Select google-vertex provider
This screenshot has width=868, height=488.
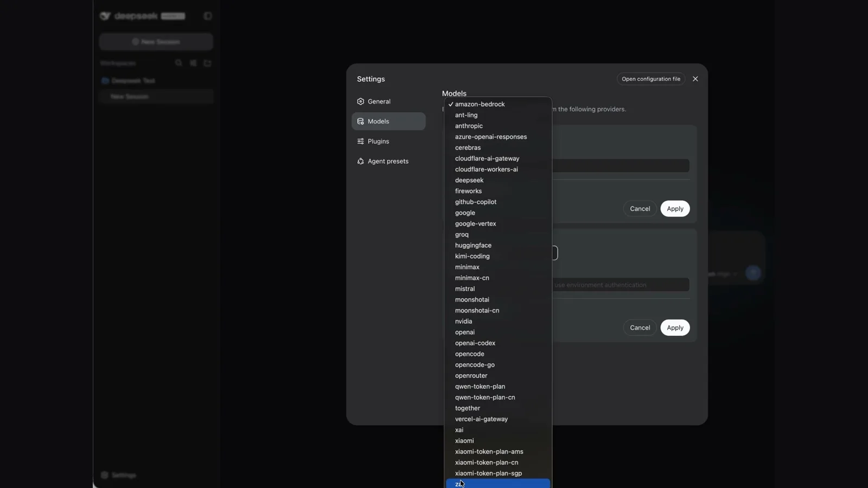pos(498,223)
